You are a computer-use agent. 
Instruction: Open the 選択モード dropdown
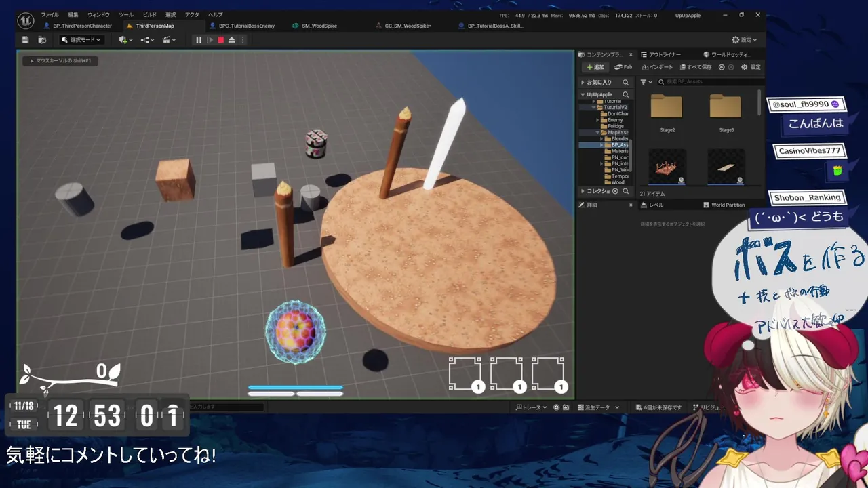(81, 40)
